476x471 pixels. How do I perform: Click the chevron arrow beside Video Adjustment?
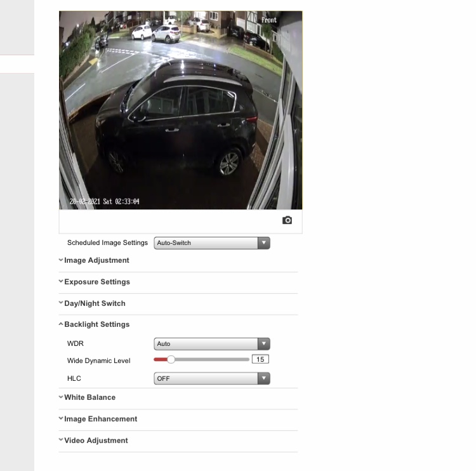(61, 441)
